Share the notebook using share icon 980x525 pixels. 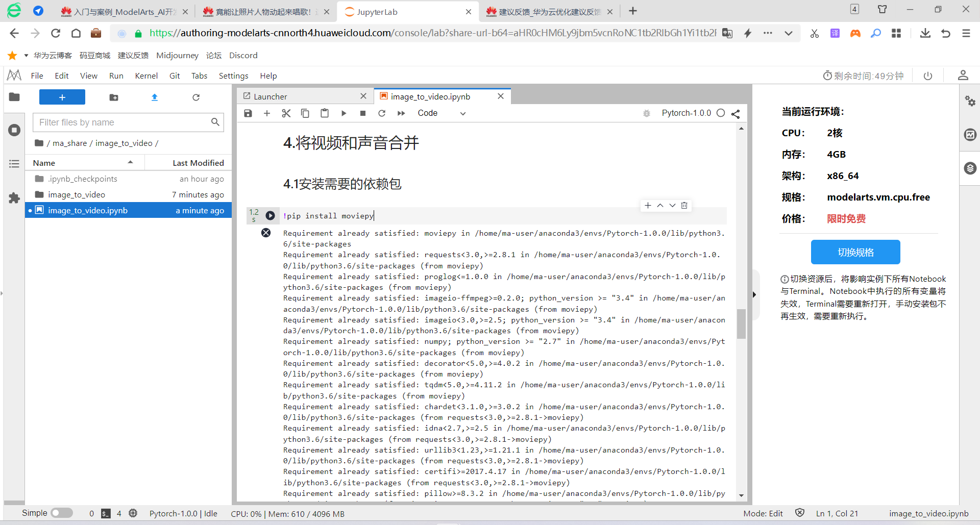[x=736, y=113]
